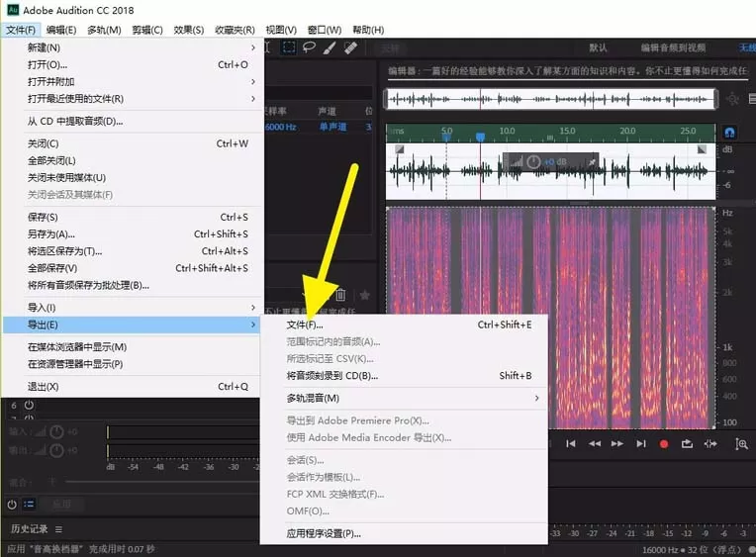The height and width of the screenshot is (557, 756).
Task: Click the Loop Playback icon
Action: coord(687,443)
